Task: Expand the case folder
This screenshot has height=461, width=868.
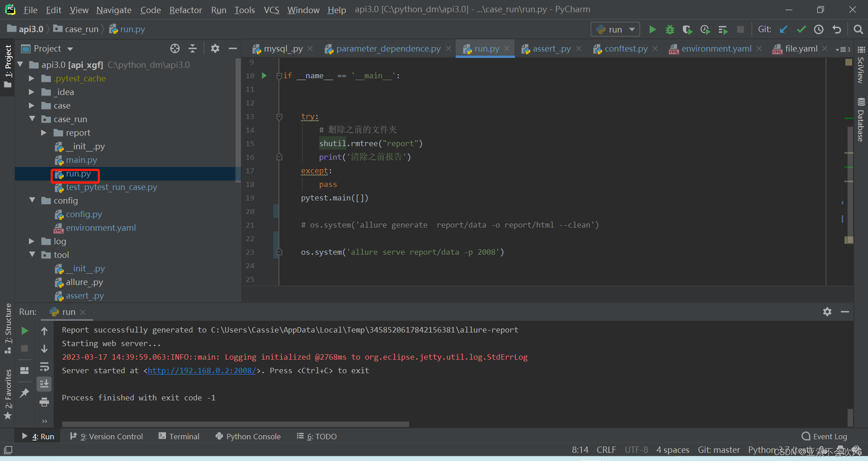Action: [32, 105]
